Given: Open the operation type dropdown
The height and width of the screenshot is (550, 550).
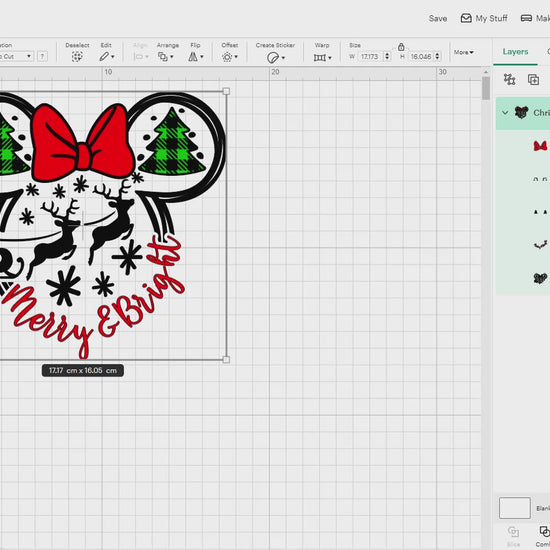Looking at the screenshot, I should 16,56.
